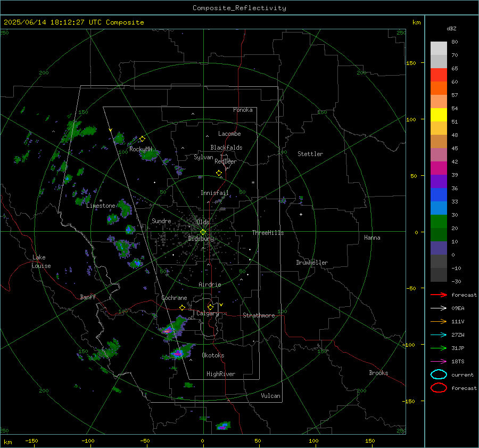Screen dimensions: 479x448
Task: Click the Okotoks city label
Action: pos(213,355)
